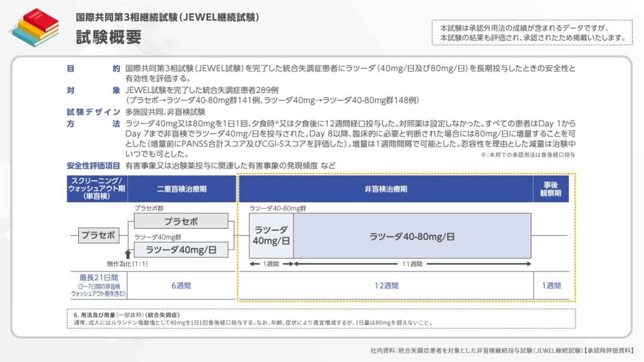Click the 安全性評価項目 row label
The height and width of the screenshot is (362, 644).
point(93,166)
